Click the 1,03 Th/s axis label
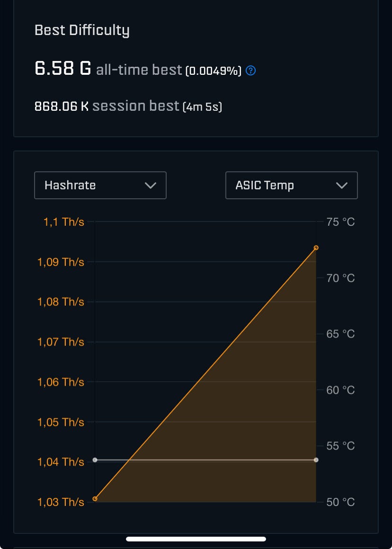This screenshot has height=549, width=392. 61,502
